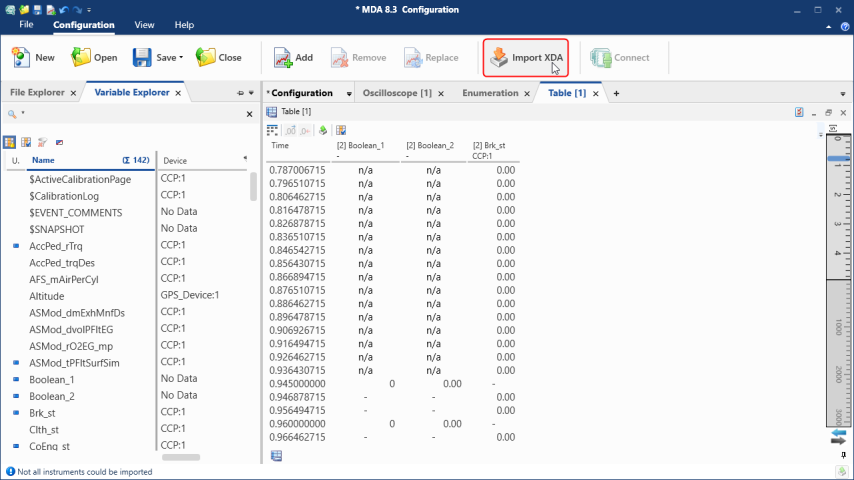The width and height of the screenshot is (854, 480).
Task: Select the Altitude variable in the list
Action: (x=47, y=296)
